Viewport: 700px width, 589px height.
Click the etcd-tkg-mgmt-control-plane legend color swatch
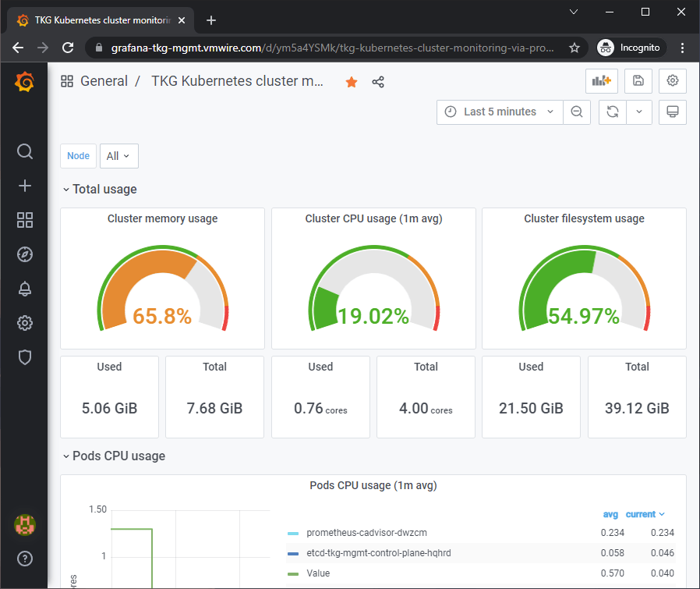293,553
